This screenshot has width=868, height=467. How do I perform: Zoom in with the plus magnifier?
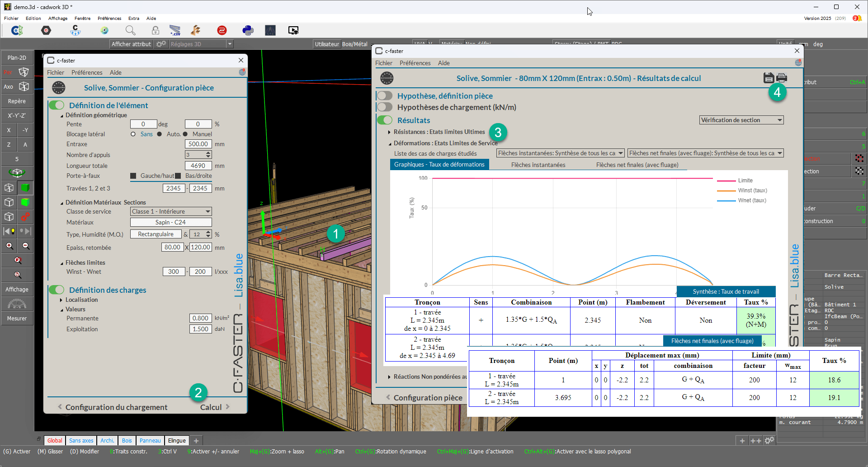pos(9,246)
